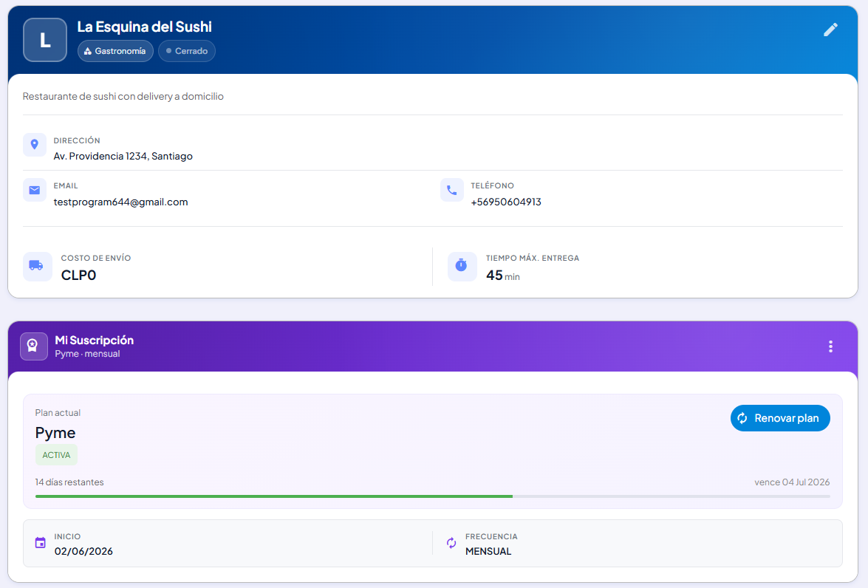Click the location pin icon beside Dirección
The width and height of the screenshot is (868, 588).
click(x=34, y=145)
